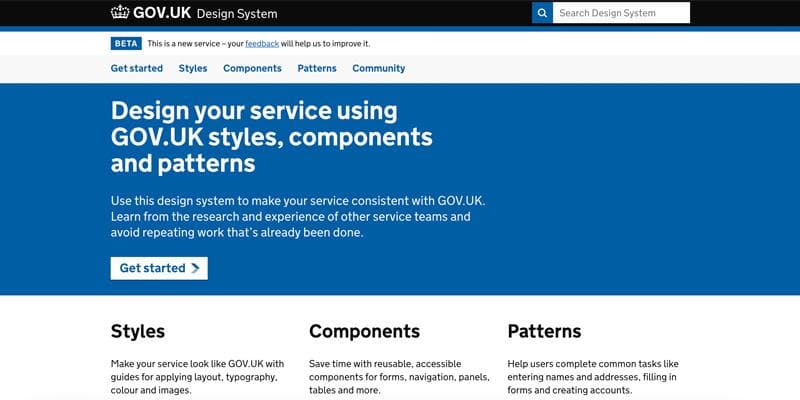
Task: Open the Components navigation item
Action: tap(252, 68)
